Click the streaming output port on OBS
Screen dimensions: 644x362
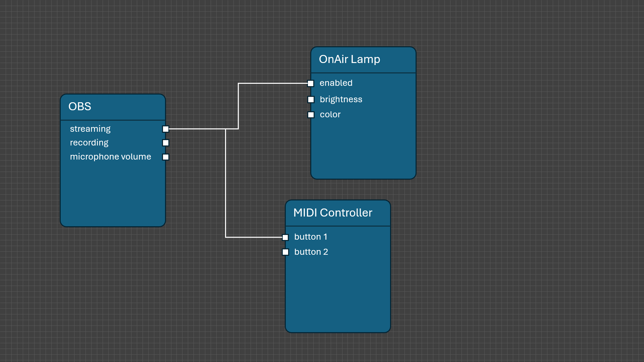[x=166, y=129]
